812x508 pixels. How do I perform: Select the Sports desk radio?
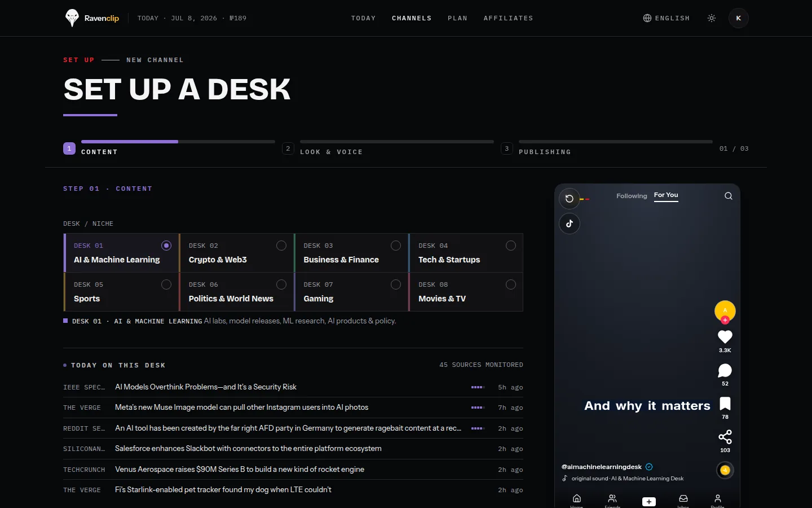click(x=166, y=284)
